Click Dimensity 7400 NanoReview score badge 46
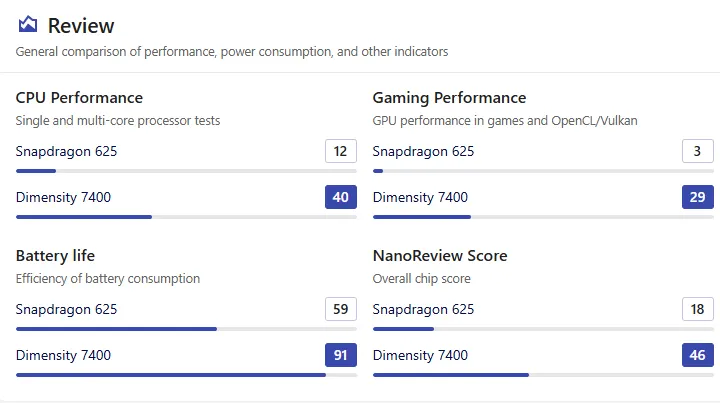The width and height of the screenshot is (720, 403). [698, 355]
